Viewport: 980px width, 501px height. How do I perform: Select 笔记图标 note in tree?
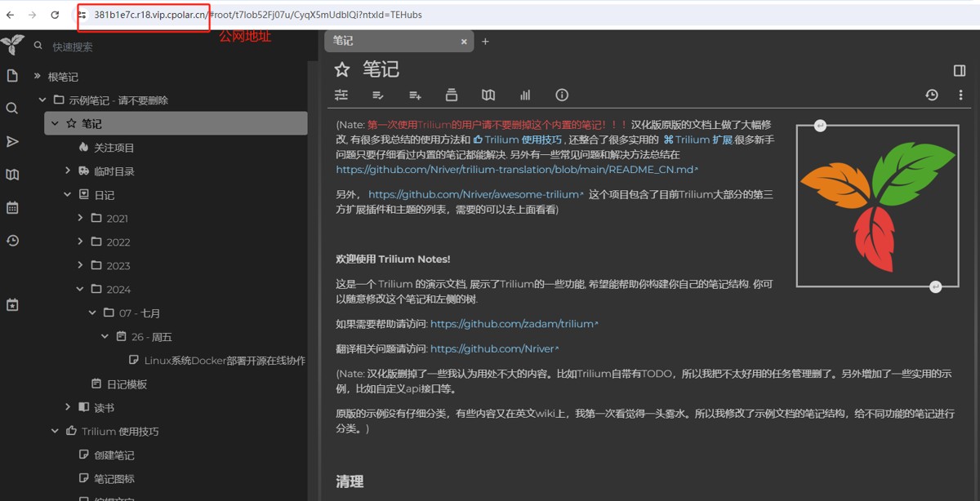coord(114,479)
